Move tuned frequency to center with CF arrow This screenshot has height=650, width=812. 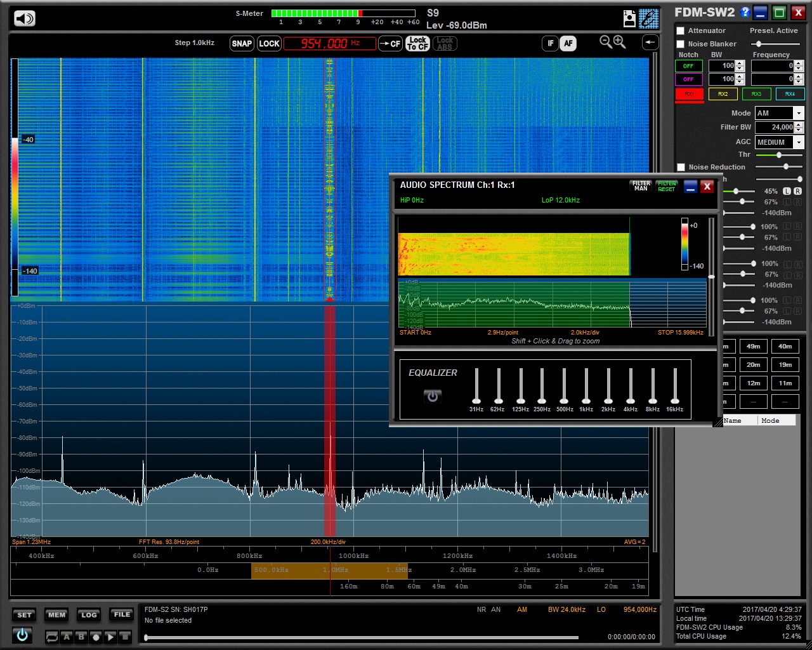coord(390,44)
